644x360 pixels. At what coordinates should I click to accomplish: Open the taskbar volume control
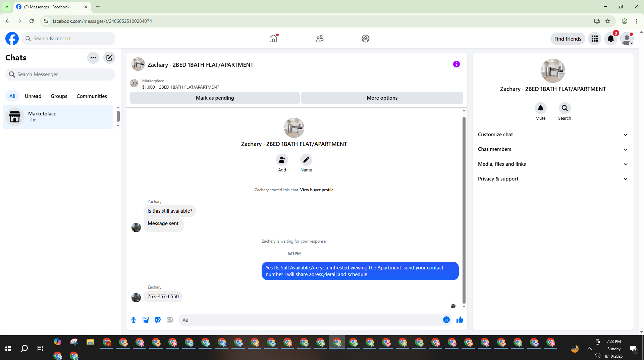pyautogui.click(x=597, y=355)
